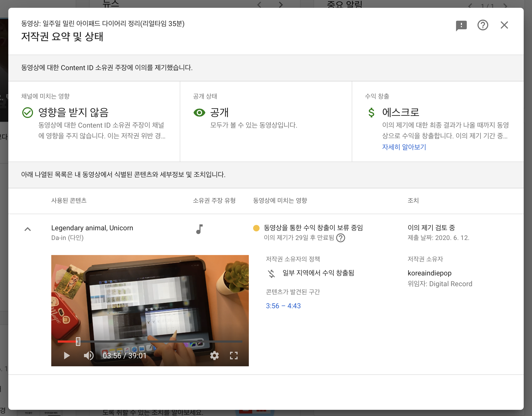Screen dimensions: 532x416
Task: Click the send feedback icon
Action: pyautogui.click(x=461, y=26)
